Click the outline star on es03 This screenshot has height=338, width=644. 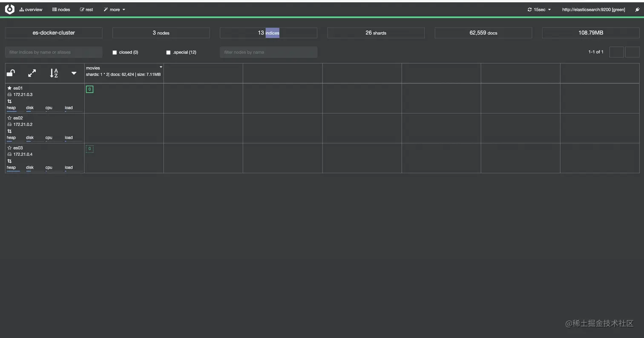pyautogui.click(x=9, y=148)
